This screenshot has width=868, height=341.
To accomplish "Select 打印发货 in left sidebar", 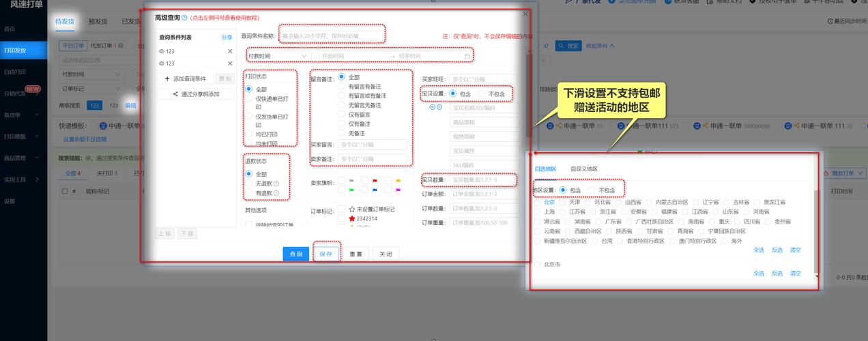I will [24, 50].
